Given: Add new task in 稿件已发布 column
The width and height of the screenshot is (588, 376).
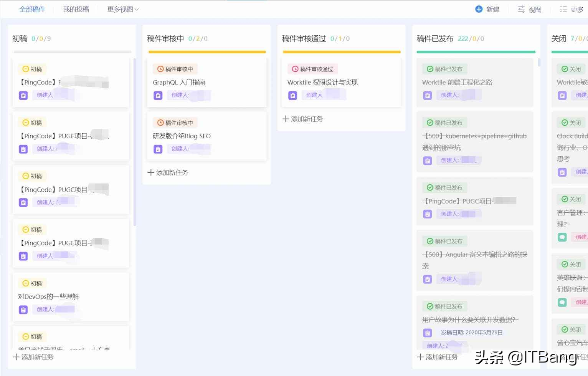Looking at the screenshot, I should (438, 357).
